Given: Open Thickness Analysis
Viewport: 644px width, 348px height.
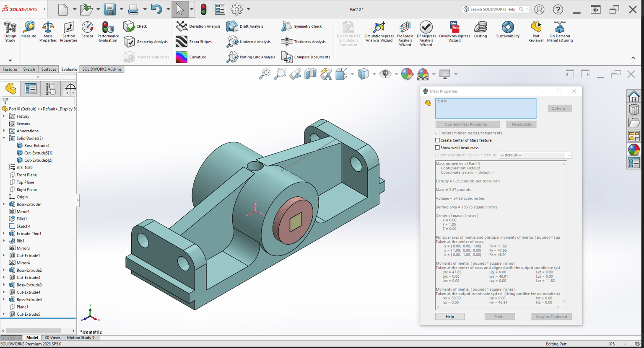Looking at the screenshot, I should click(303, 41).
